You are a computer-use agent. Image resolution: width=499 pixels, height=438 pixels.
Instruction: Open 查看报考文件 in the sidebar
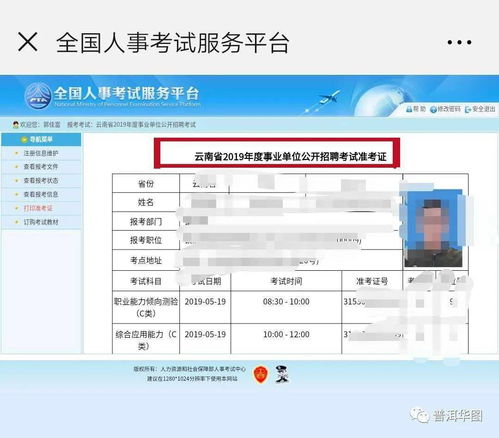click(41, 167)
